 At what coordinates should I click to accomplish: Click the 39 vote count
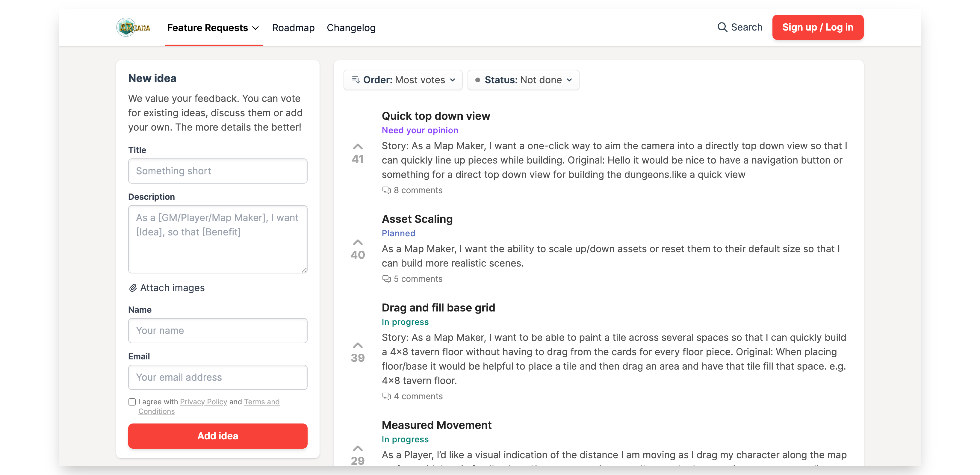[358, 358]
